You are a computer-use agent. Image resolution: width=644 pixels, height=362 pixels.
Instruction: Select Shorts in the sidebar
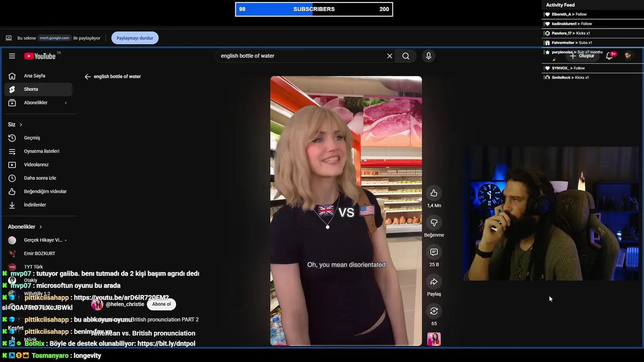click(x=38, y=89)
